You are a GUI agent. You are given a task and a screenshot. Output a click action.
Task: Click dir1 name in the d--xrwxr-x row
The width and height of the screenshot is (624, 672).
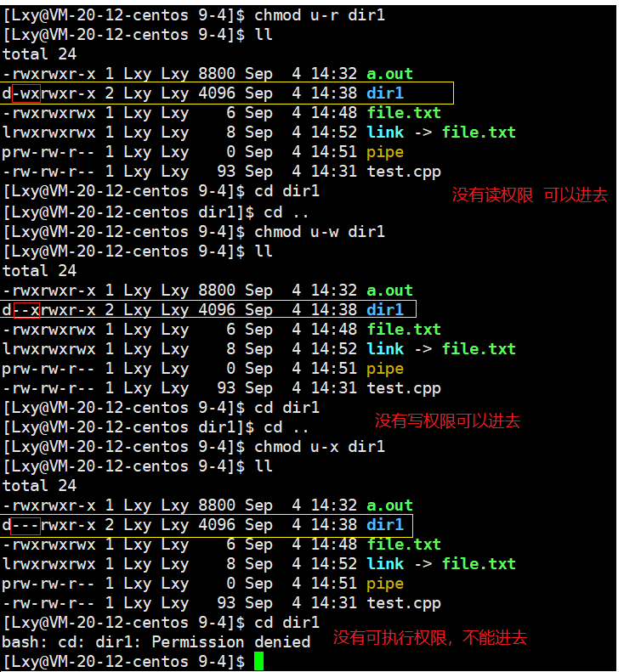(x=385, y=310)
